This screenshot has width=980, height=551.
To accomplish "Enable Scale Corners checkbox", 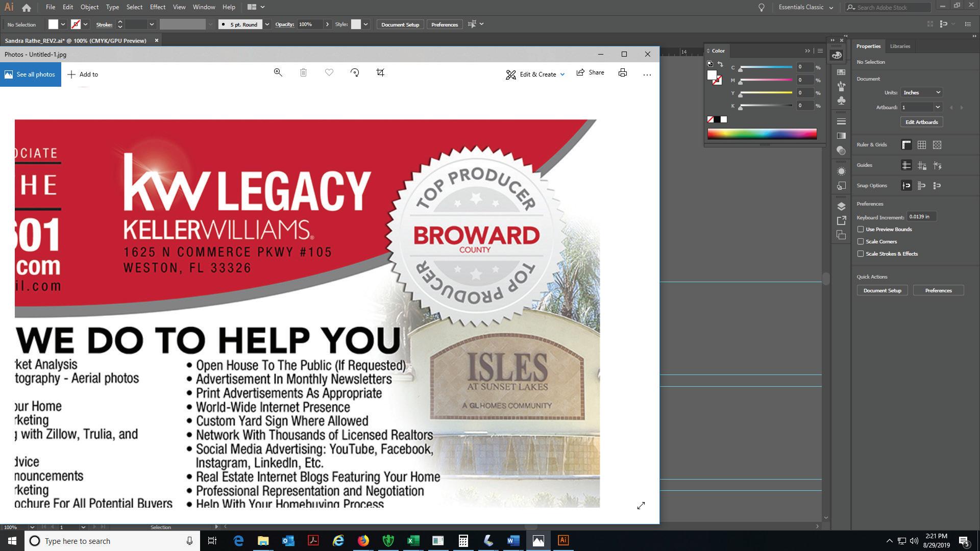I will pos(861,241).
